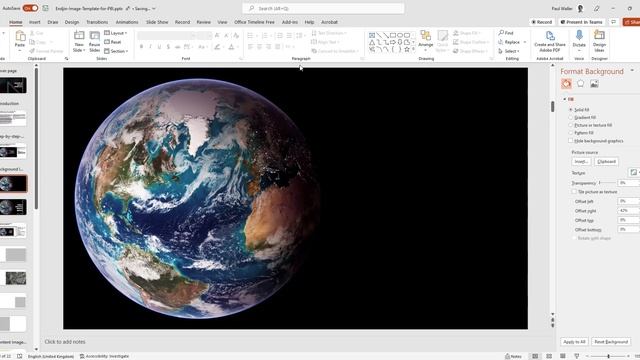This screenshot has height=360, width=640.
Task: Open the Layout dropdown
Action: pyautogui.click(x=116, y=33)
